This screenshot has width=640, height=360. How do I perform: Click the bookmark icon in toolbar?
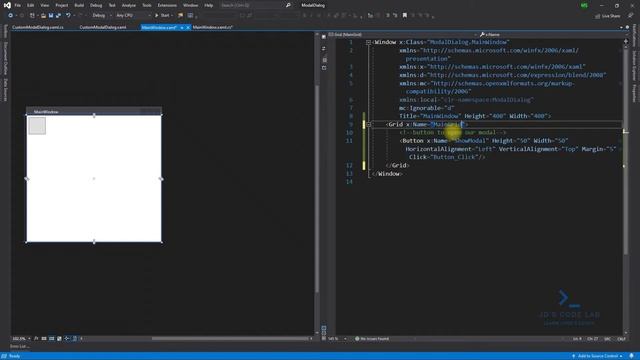[404, 16]
